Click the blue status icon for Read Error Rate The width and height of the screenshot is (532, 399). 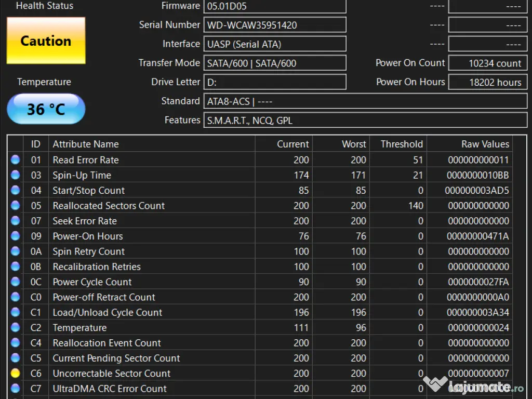(x=15, y=160)
